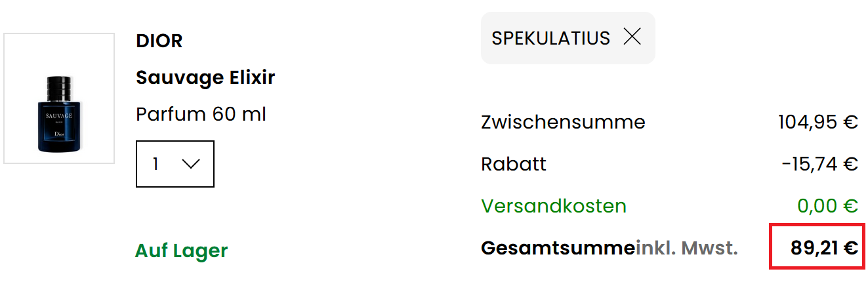
Task: Click the Gesamtsumme label
Action: pyautogui.click(x=558, y=248)
